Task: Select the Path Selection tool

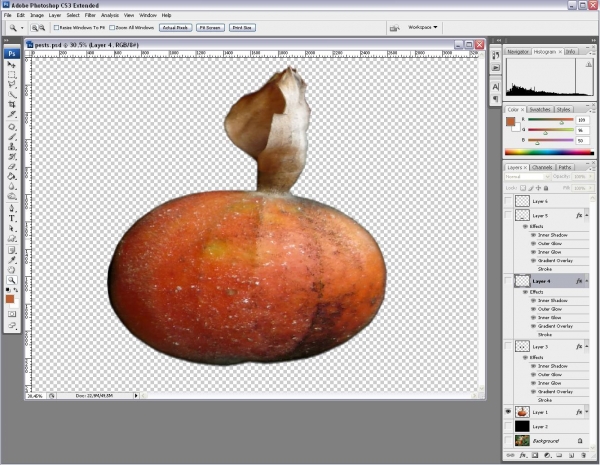Action: pyautogui.click(x=12, y=228)
